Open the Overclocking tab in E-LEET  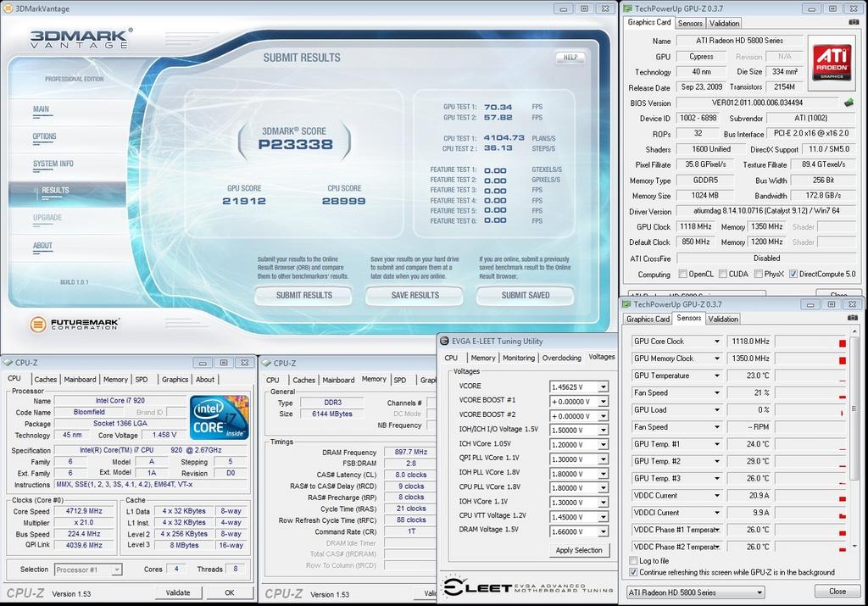click(562, 358)
